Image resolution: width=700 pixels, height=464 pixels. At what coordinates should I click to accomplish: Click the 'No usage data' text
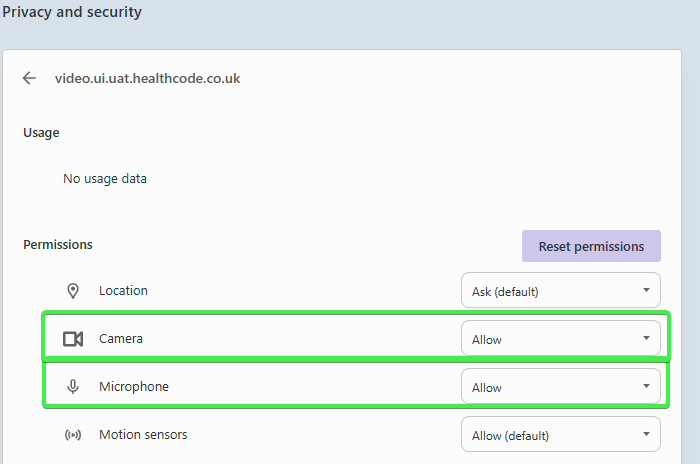105,179
